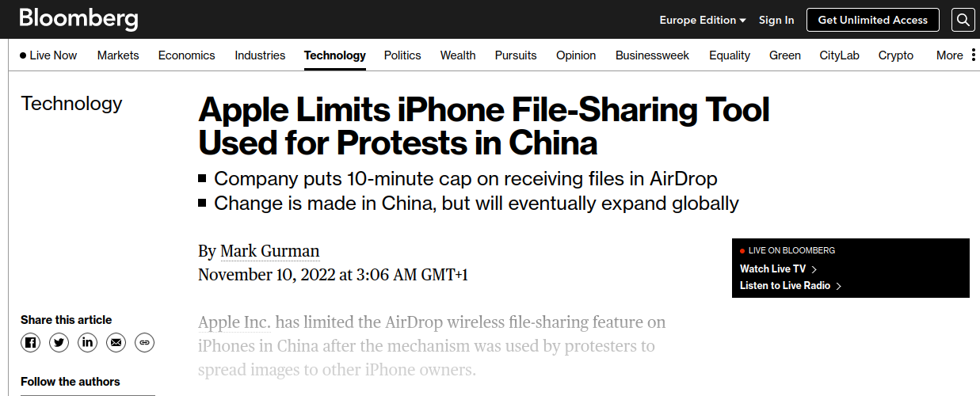
Task: Share article on LinkedIn
Action: click(87, 343)
